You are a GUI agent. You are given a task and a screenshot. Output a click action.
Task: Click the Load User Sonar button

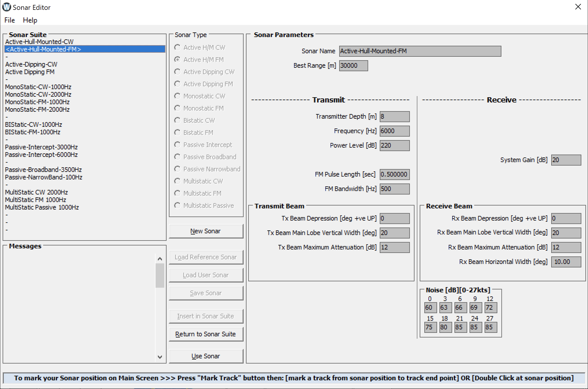pyautogui.click(x=206, y=275)
